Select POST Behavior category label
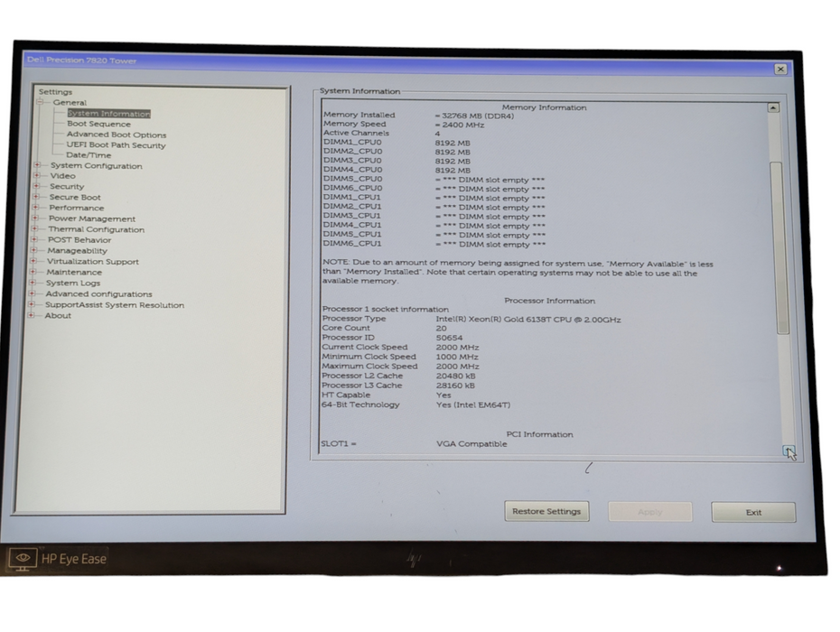Viewport: 840px width, 632px height. [79, 240]
